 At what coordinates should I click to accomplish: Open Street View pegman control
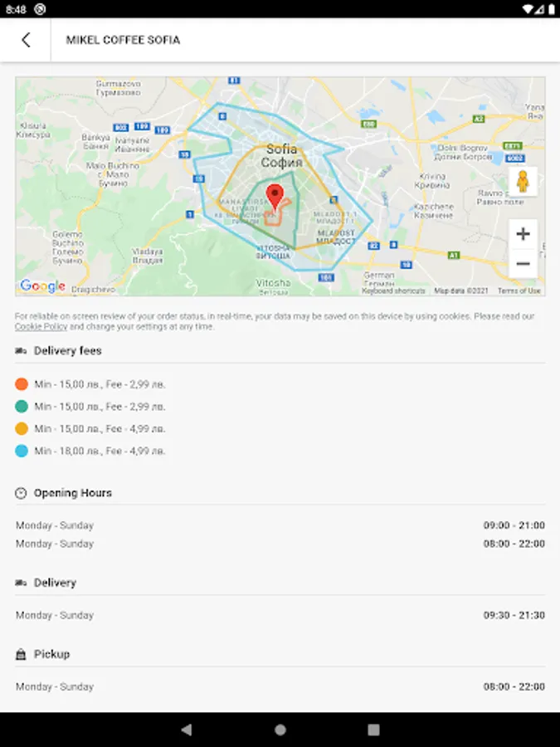coord(523,182)
